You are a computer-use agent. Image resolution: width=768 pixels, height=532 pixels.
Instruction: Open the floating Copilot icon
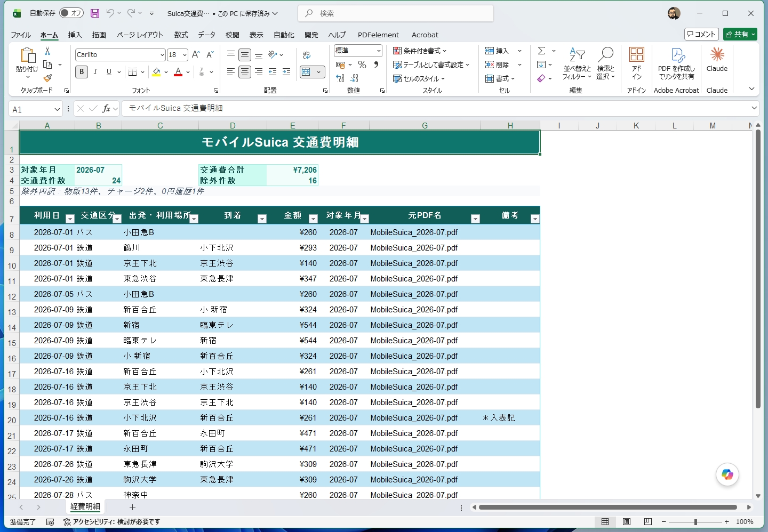[x=727, y=474]
